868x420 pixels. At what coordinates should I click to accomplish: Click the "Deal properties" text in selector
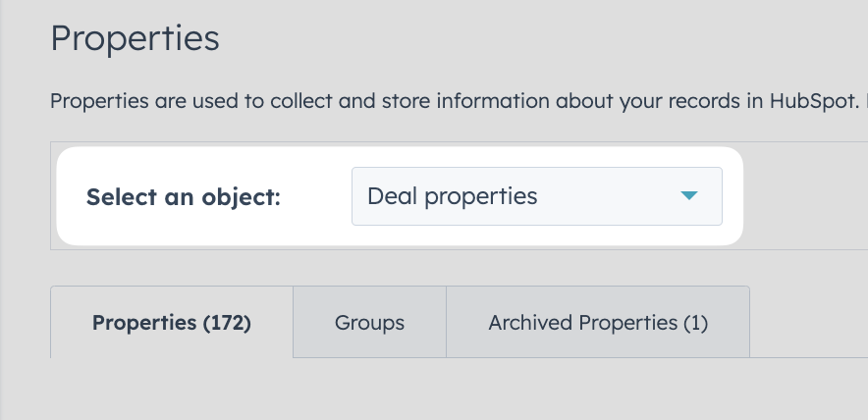pos(453,196)
